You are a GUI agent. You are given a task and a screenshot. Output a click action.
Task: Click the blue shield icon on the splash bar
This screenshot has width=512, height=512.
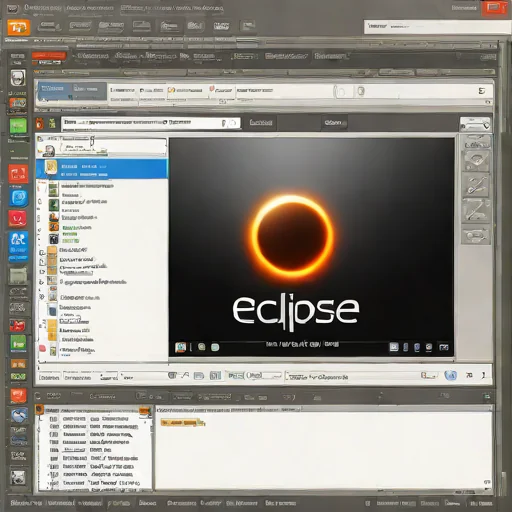417,347
